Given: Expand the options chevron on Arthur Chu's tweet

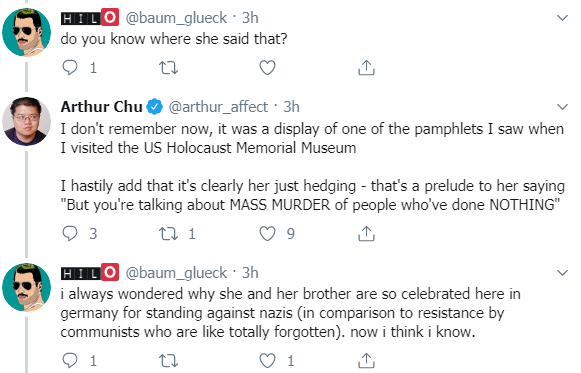Looking at the screenshot, I should [562, 107].
